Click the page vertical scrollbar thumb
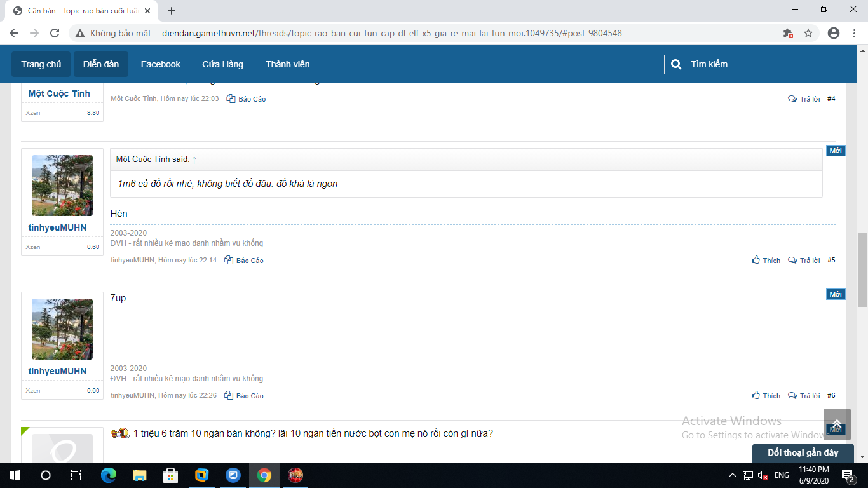Viewport: 868px width, 488px height. 862,261
